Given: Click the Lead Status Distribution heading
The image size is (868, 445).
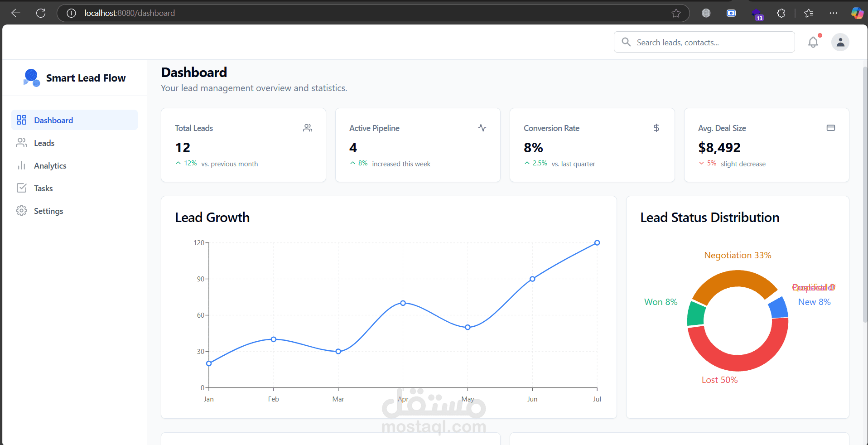Looking at the screenshot, I should coord(710,218).
